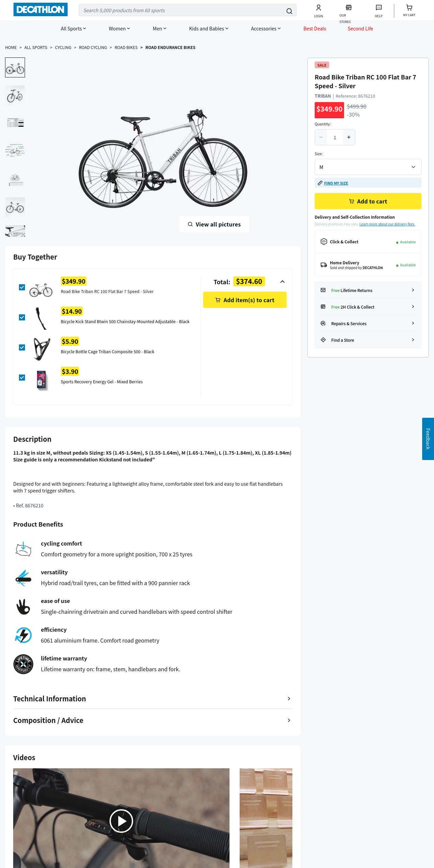Open the Size dropdown showing M
Image resolution: width=434 pixels, height=868 pixels.
pos(368,167)
